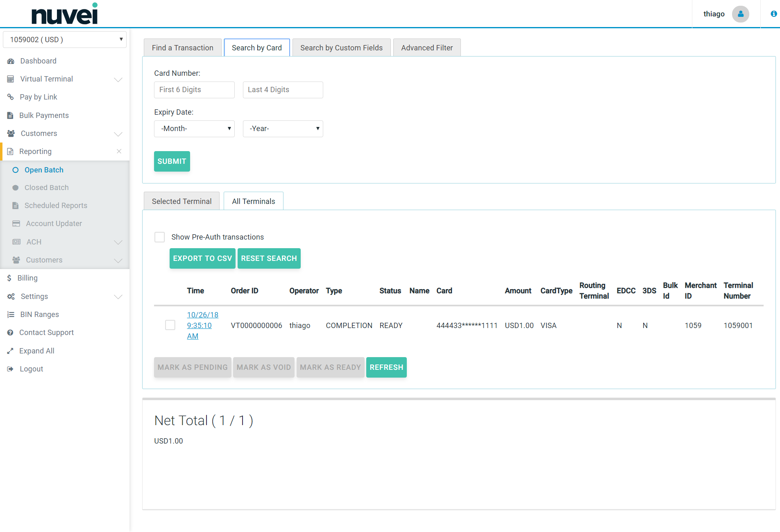The image size is (780, 532).
Task: Expand the Virtual Terminal menu chevron
Action: pyautogui.click(x=118, y=79)
